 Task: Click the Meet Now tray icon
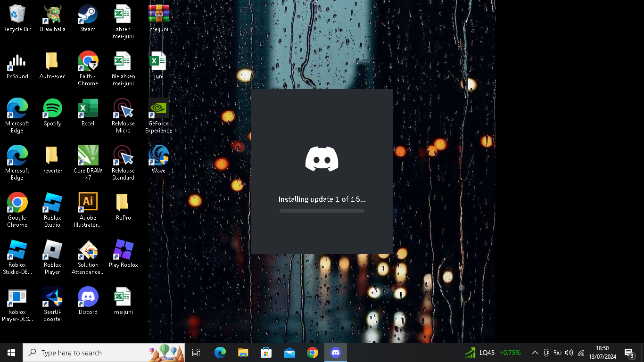click(546, 353)
